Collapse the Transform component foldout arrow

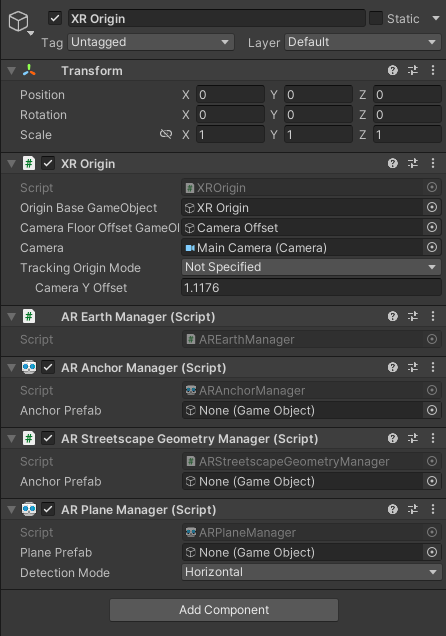pos(11,71)
